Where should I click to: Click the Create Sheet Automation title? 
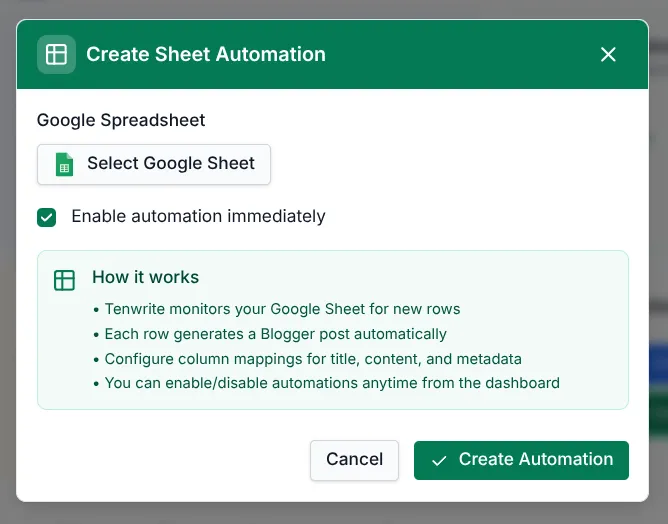(x=206, y=55)
